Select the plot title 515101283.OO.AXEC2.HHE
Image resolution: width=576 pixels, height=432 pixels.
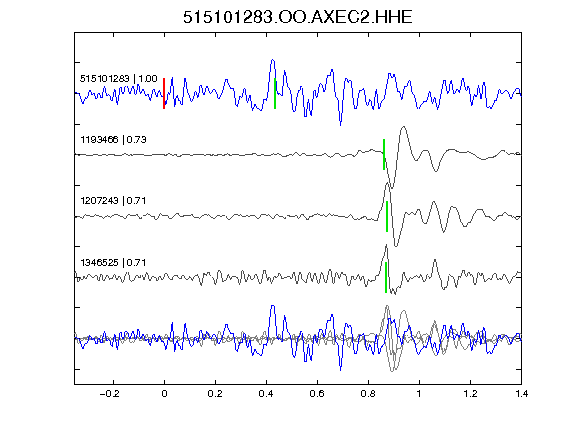click(x=298, y=17)
